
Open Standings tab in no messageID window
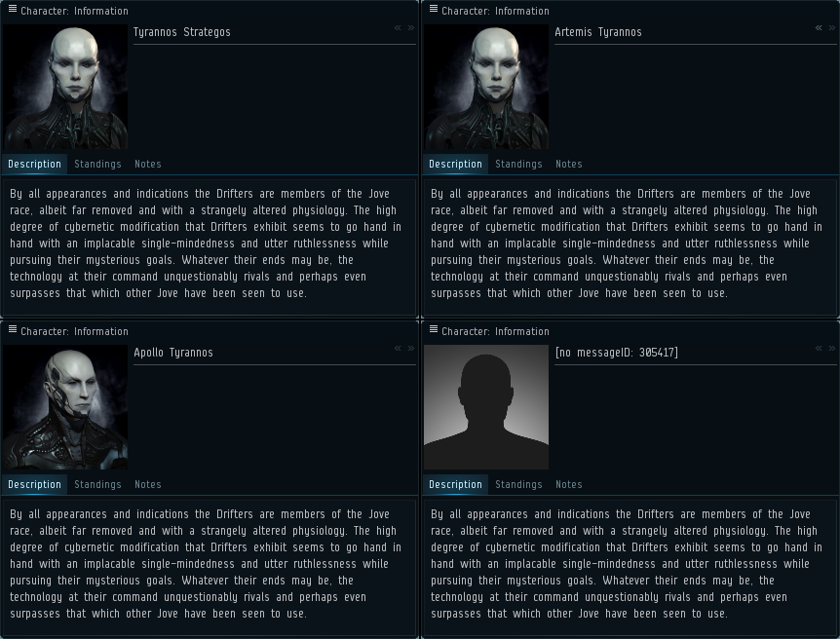tap(518, 484)
